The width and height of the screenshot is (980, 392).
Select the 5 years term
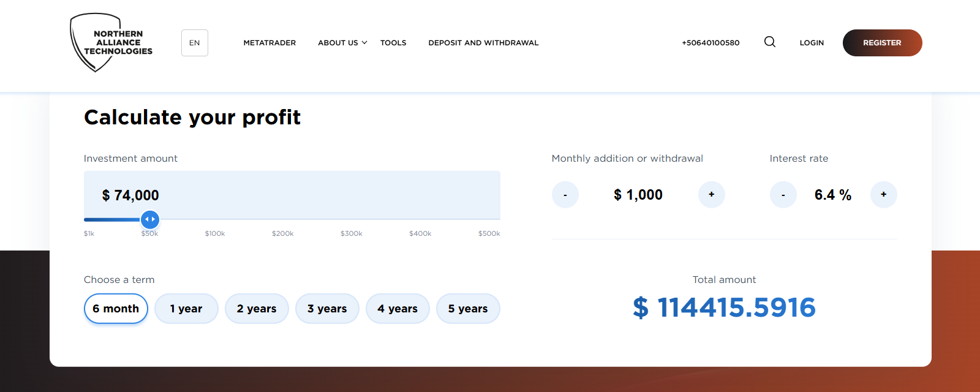click(x=468, y=309)
